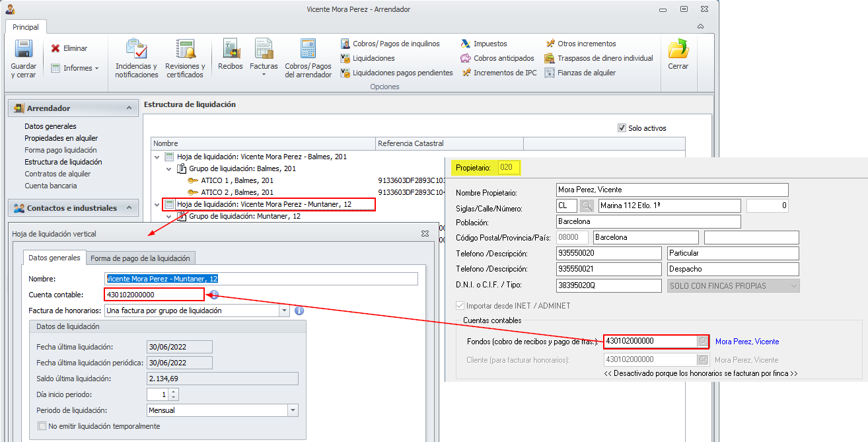
Task: Open Factura de honorarios dropdown
Action: click(x=285, y=311)
